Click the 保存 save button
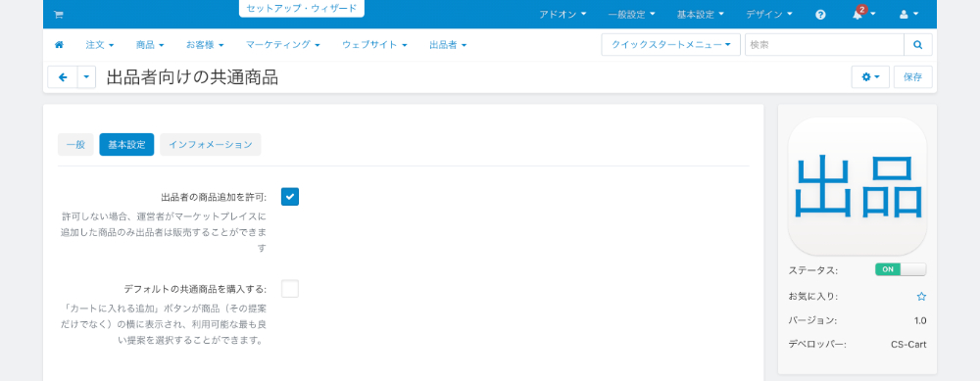980x381 pixels. pyautogui.click(x=912, y=76)
